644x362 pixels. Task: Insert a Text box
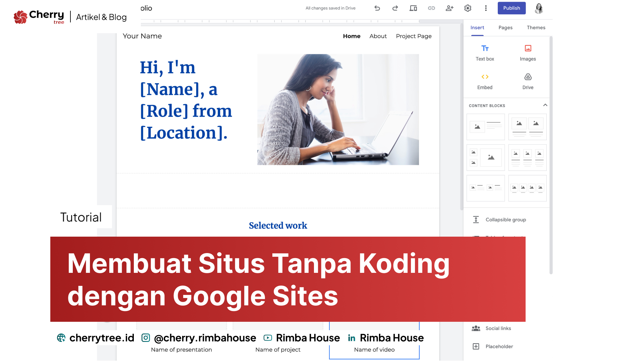tap(485, 53)
